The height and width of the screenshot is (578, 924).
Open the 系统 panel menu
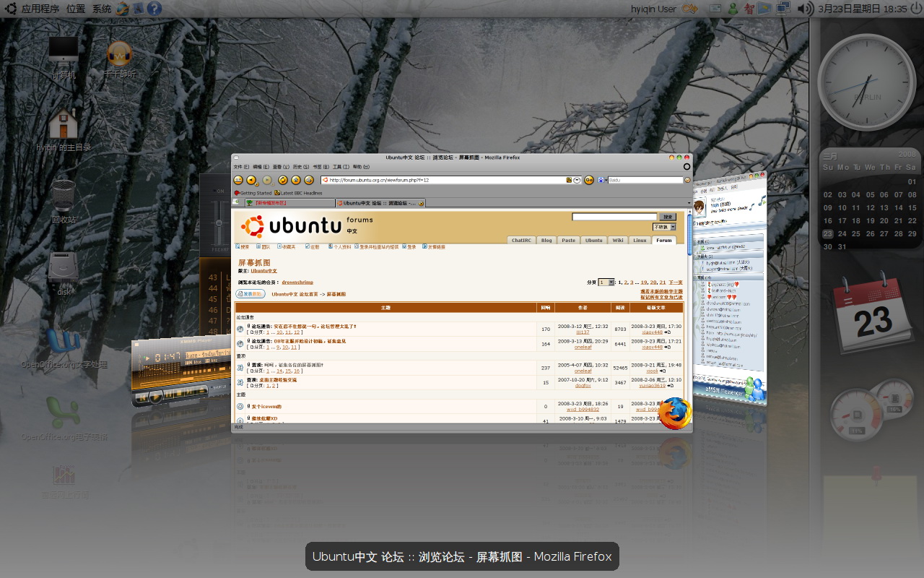click(x=102, y=9)
